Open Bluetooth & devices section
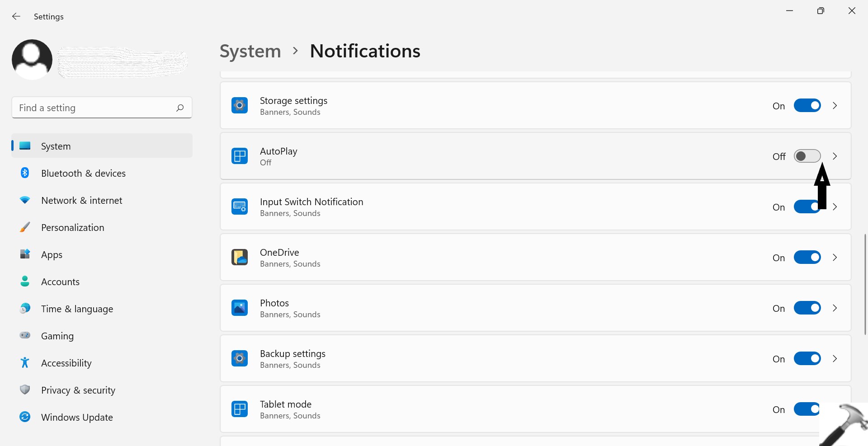 83,174
